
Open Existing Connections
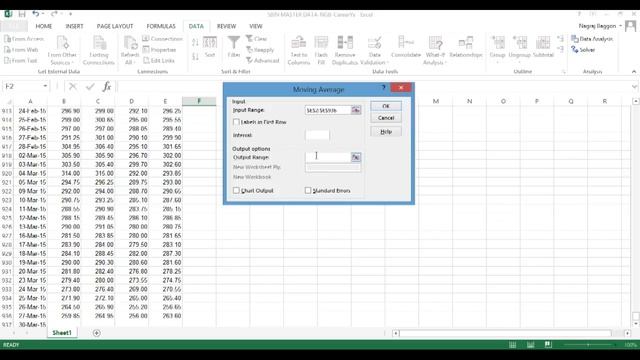tap(98, 50)
